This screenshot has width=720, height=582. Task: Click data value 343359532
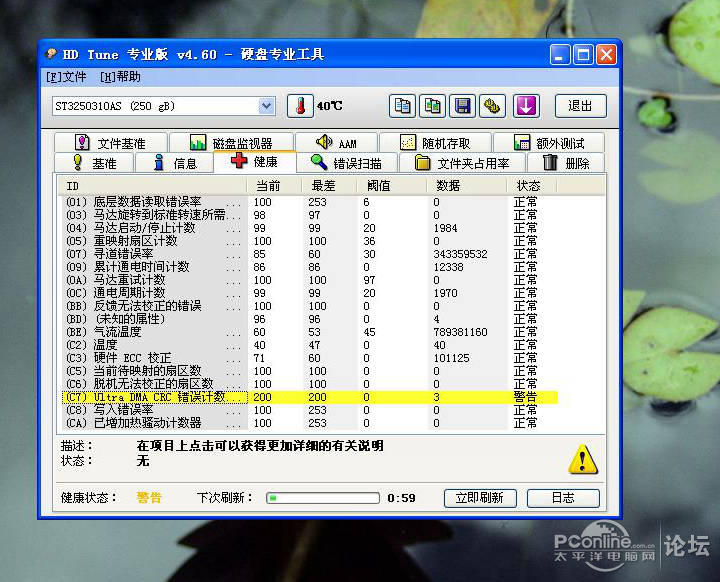460,254
